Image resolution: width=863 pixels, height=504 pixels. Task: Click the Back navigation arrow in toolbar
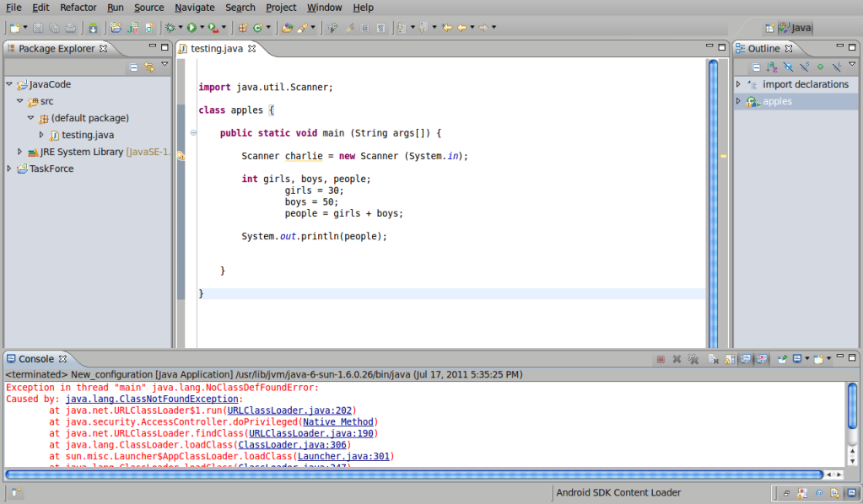tap(461, 28)
